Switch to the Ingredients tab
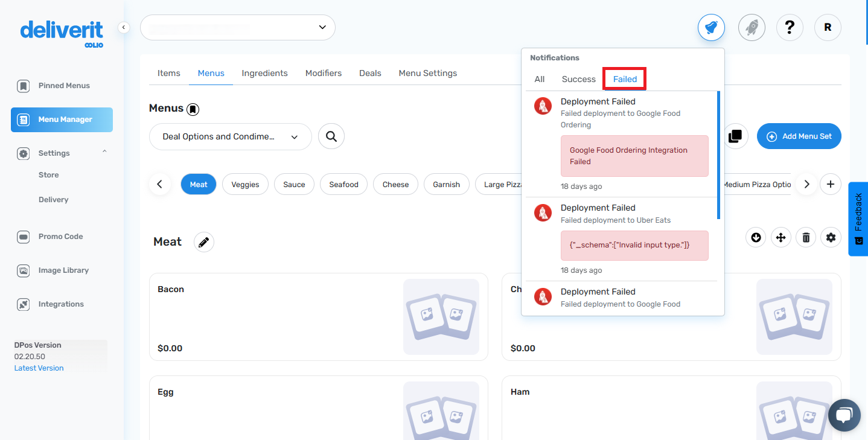Viewport: 868px width, 440px height. tap(265, 73)
